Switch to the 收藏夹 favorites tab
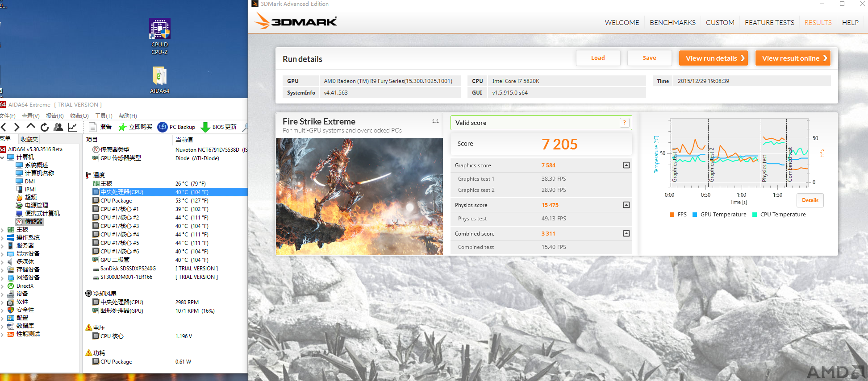This screenshot has height=381, width=868. (29, 139)
